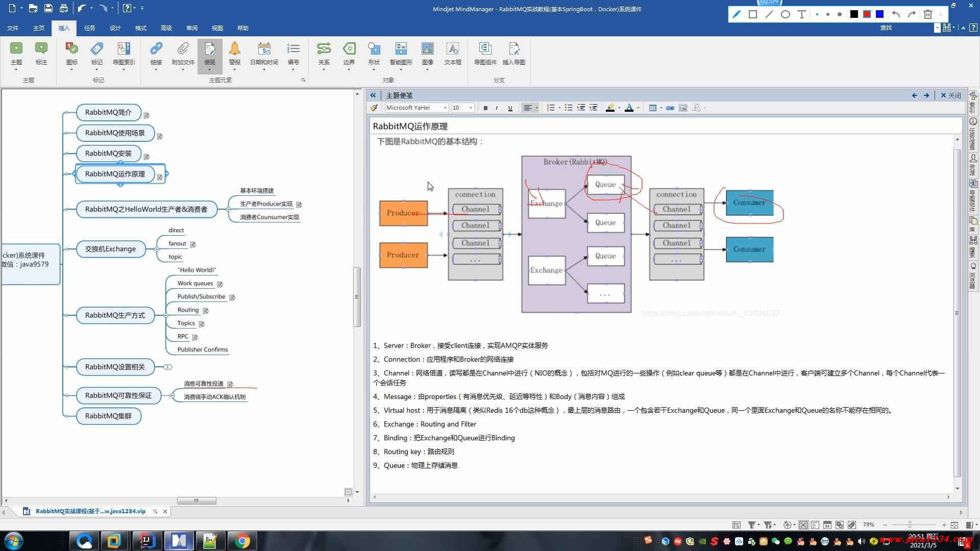Select the rectangle annotation tool
This screenshot has height=551, width=980.
coord(753,14)
